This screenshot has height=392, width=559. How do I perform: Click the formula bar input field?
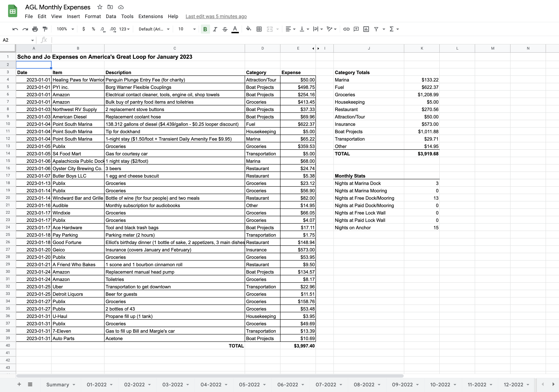pyautogui.click(x=171, y=40)
